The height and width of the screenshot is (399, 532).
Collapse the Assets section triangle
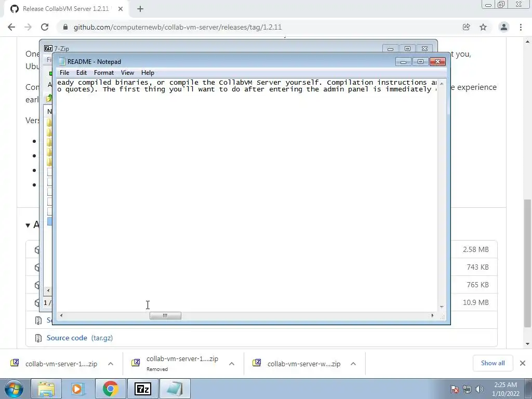point(28,225)
